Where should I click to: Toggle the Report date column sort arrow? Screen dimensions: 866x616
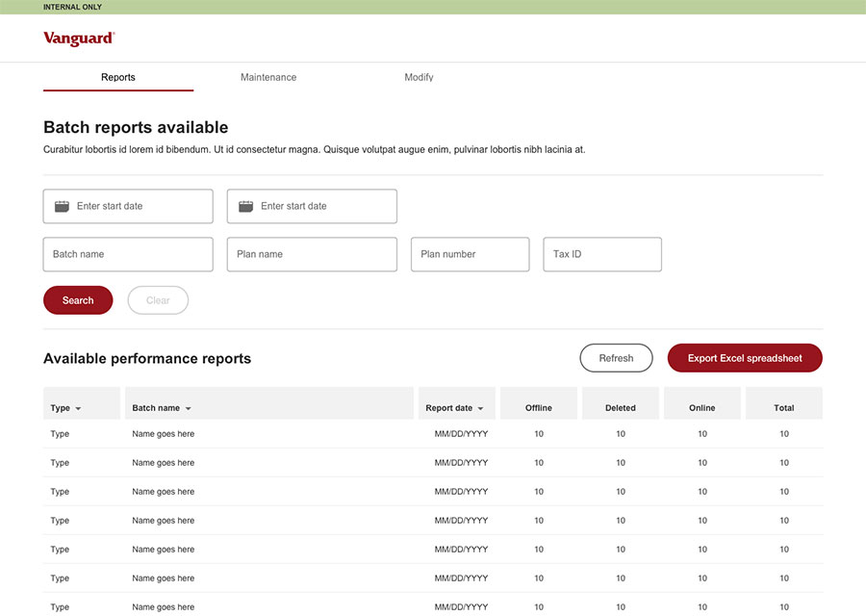coord(480,408)
